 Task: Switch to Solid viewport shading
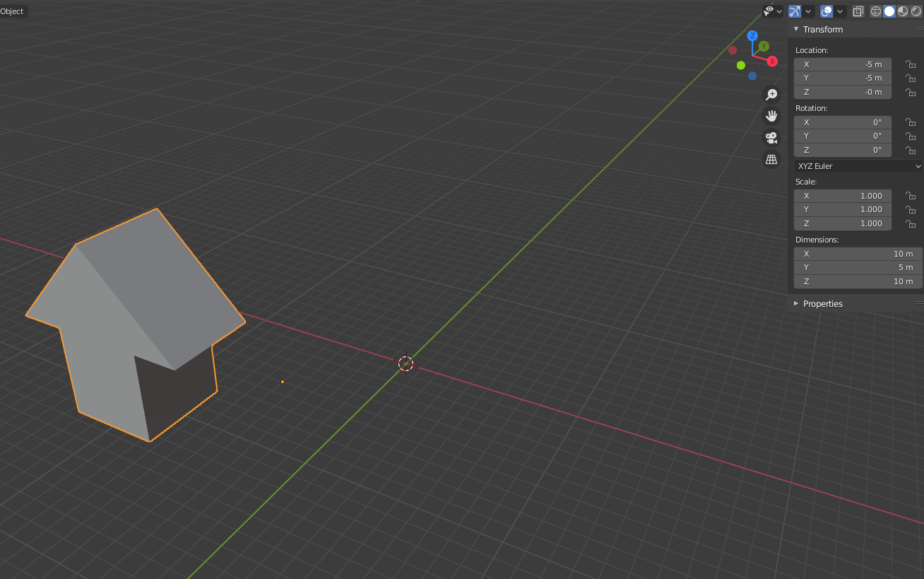tap(889, 11)
